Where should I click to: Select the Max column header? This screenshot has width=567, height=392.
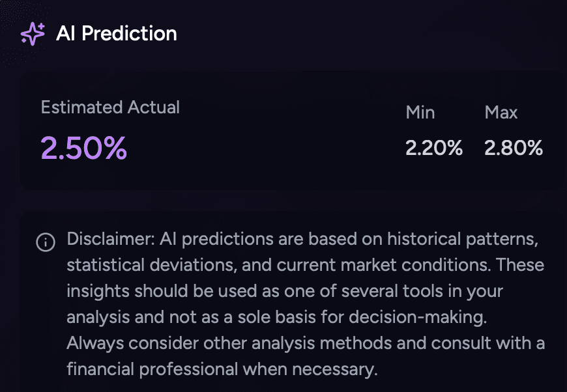tap(501, 112)
